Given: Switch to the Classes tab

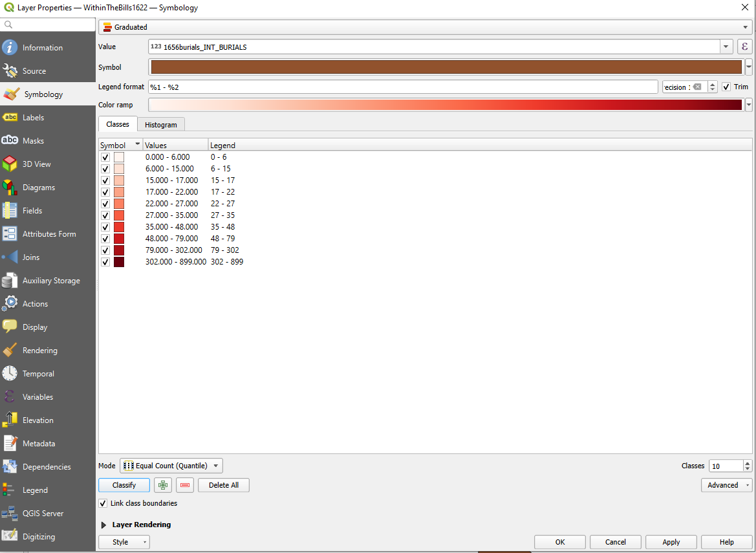Looking at the screenshot, I should 117,124.
